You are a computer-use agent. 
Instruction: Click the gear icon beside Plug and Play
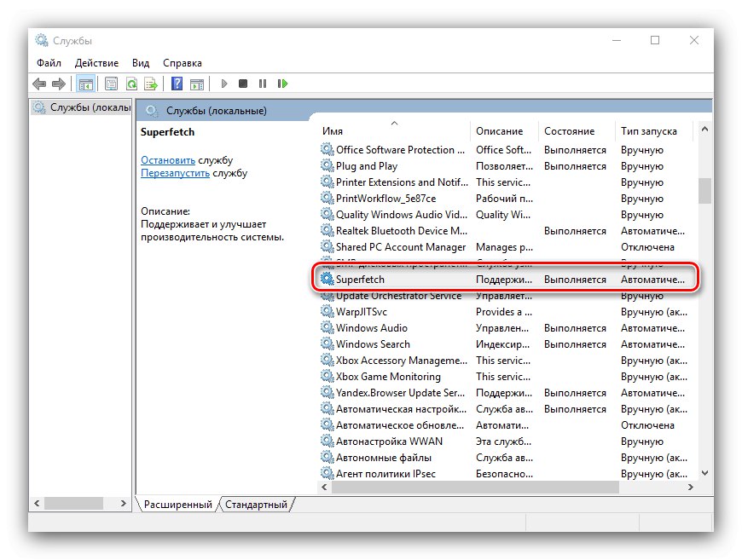point(327,165)
